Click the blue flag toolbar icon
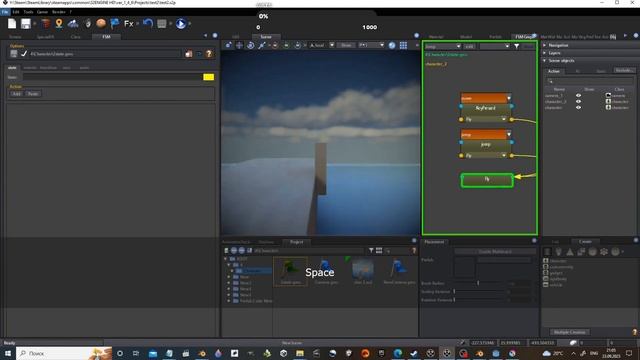Image resolution: width=640 pixels, height=360 pixels. [115, 23]
